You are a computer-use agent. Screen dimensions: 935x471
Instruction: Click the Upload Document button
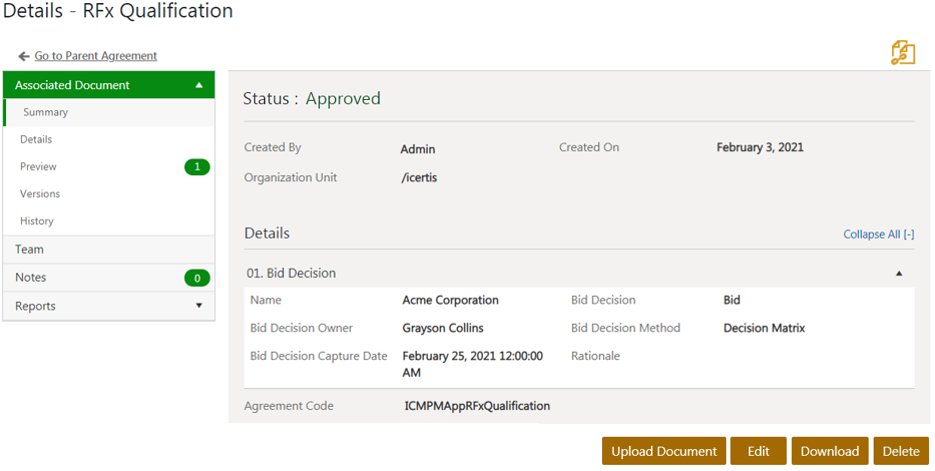coord(664,451)
